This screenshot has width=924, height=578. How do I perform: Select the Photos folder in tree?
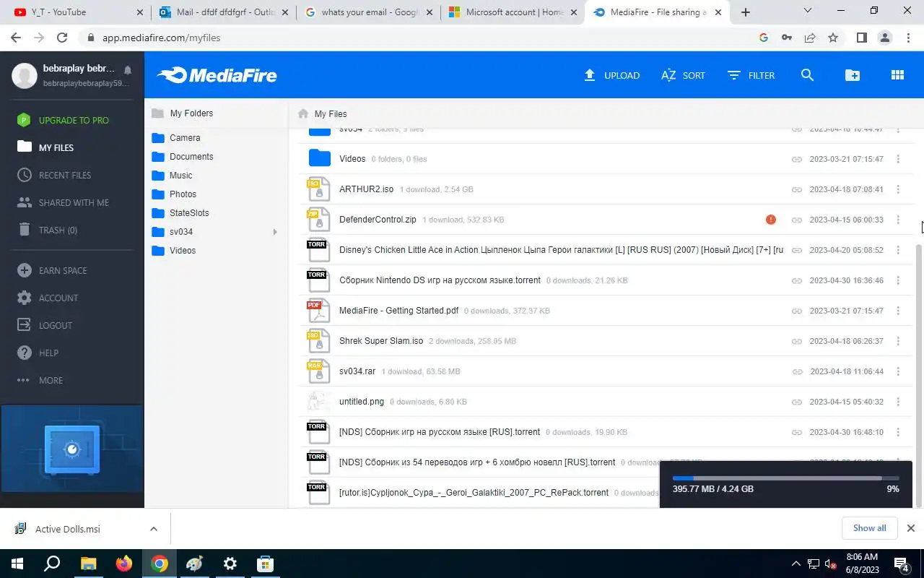[x=174, y=194]
